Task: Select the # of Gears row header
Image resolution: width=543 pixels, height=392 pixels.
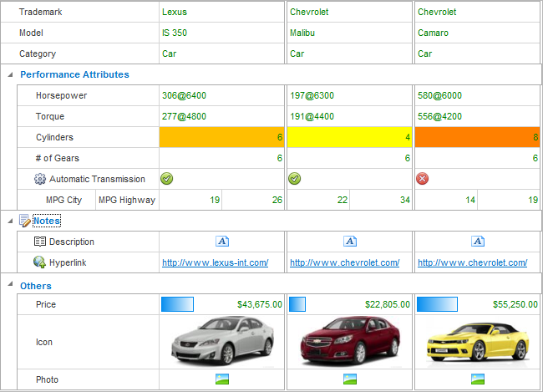Action: pyautogui.click(x=88, y=158)
